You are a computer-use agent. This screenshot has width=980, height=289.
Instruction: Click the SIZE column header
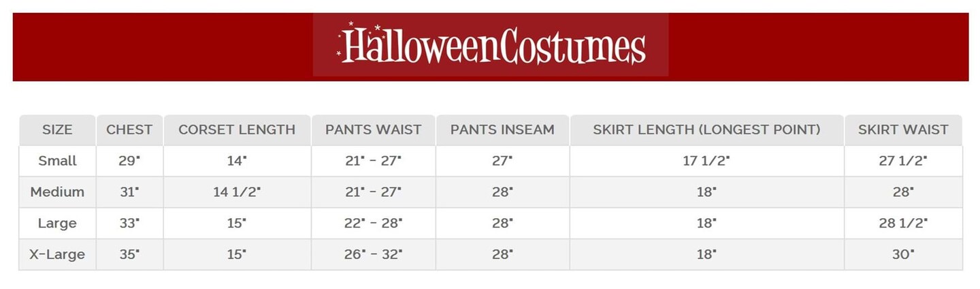(x=57, y=130)
